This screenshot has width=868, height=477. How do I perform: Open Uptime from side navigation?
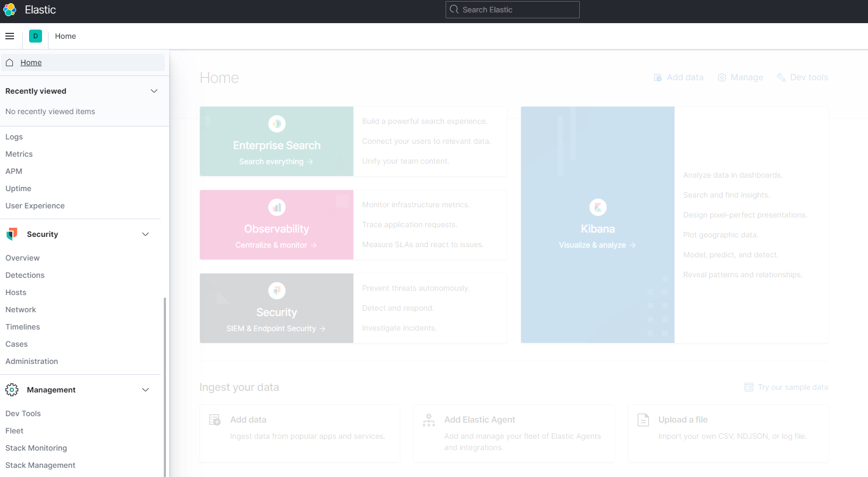coord(18,188)
